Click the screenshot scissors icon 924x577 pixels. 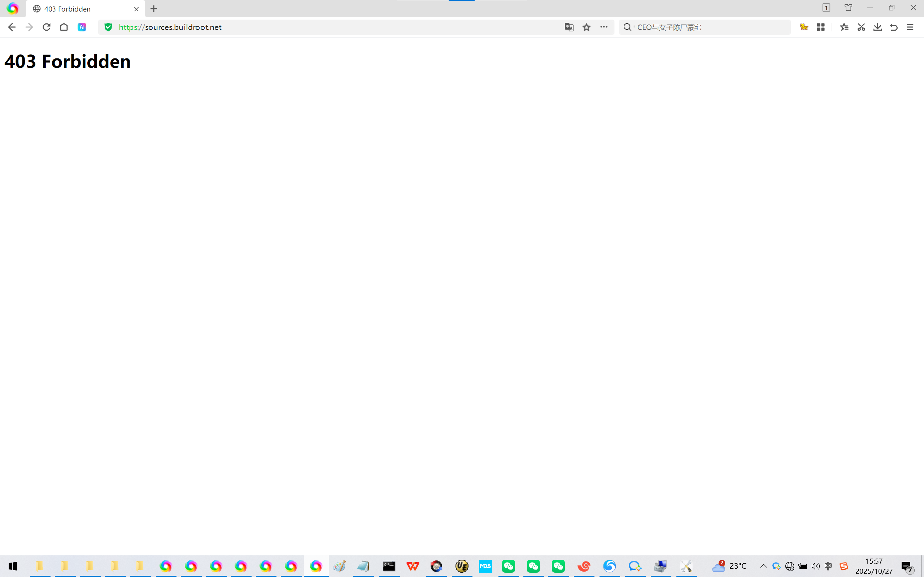tap(861, 27)
